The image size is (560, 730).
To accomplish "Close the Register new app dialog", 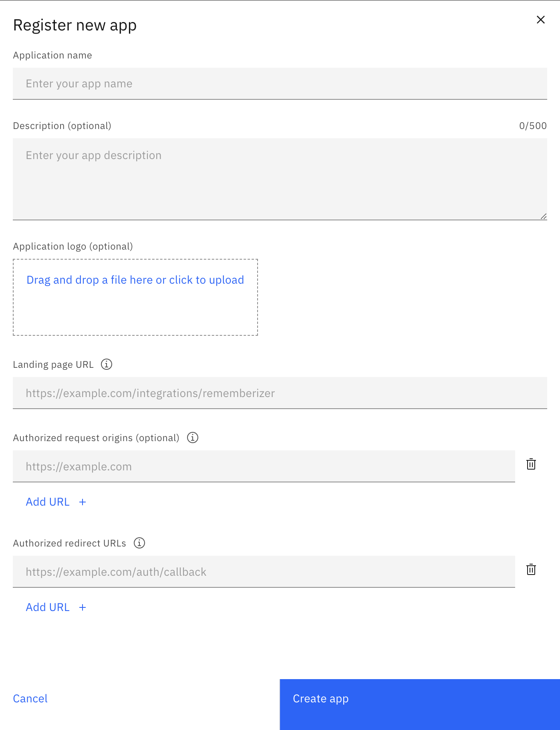I will click(x=540, y=20).
